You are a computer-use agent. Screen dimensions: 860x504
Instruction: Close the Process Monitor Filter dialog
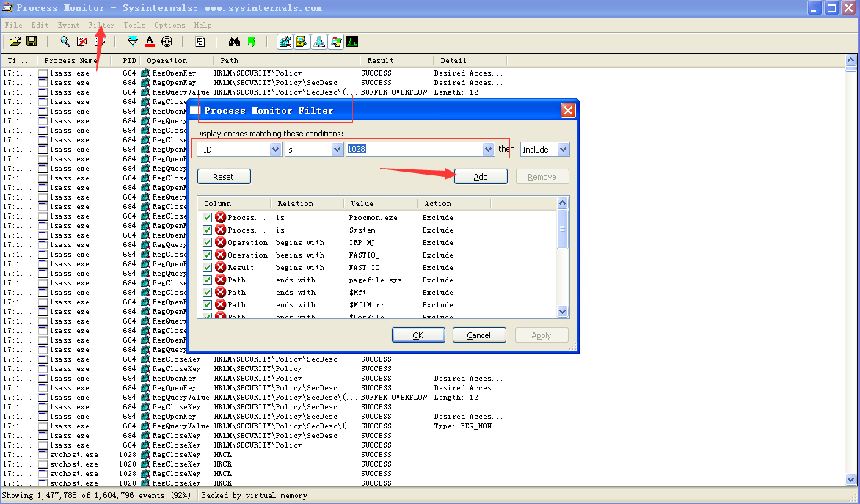tap(568, 111)
